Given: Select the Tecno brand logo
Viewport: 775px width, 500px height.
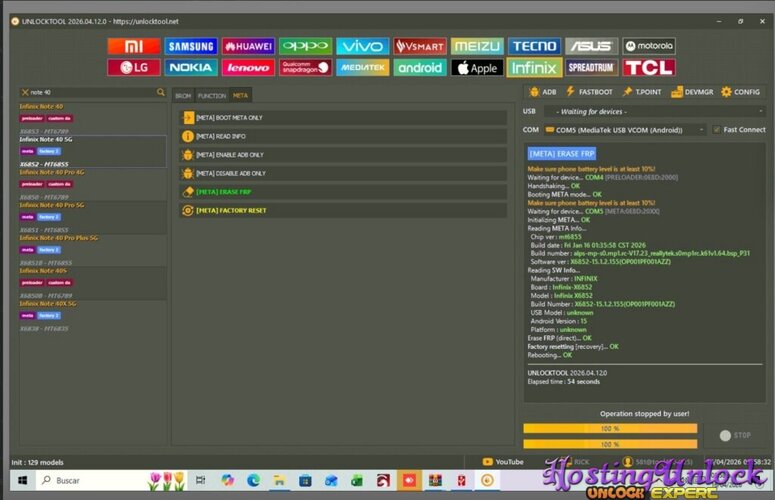Looking at the screenshot, I should (535, 46).
